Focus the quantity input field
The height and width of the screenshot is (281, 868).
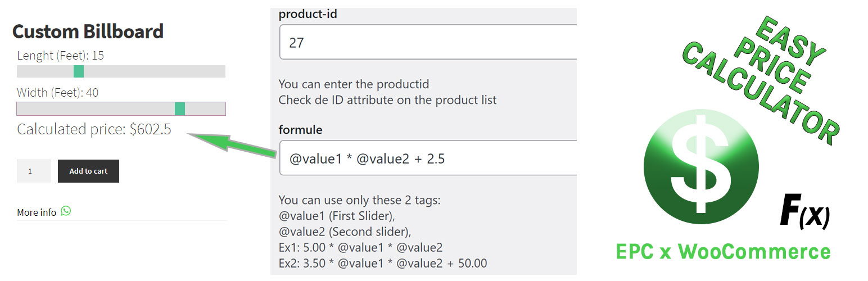pyautogui.click(x=34, y=171)
